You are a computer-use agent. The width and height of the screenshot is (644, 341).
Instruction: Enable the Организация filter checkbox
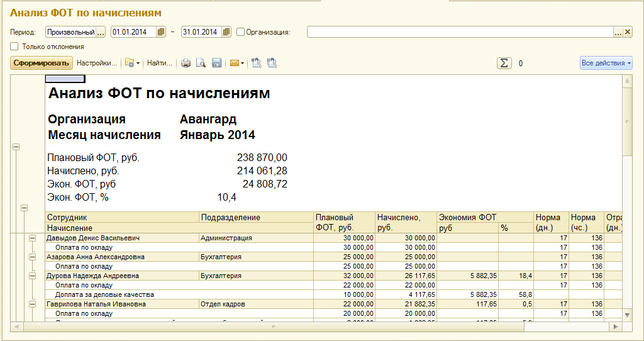click(x=241, y=31)
